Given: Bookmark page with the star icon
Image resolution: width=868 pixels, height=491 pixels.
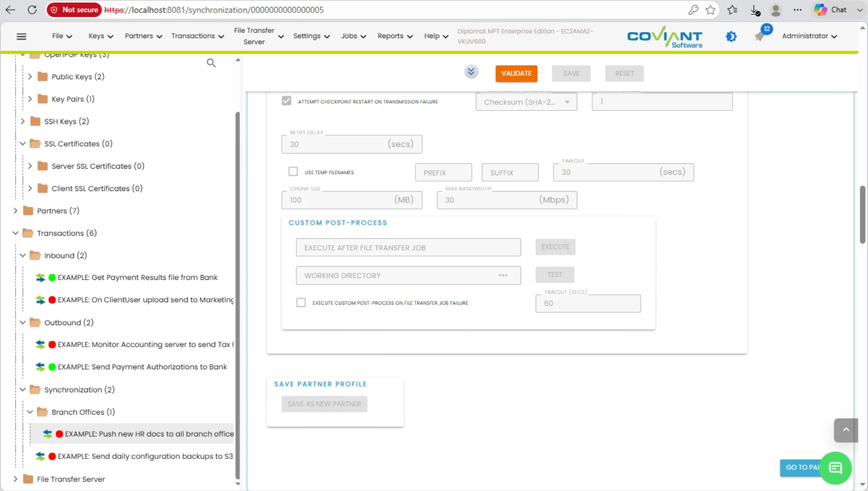Looking at the screenshot, I should pos(710,10).
